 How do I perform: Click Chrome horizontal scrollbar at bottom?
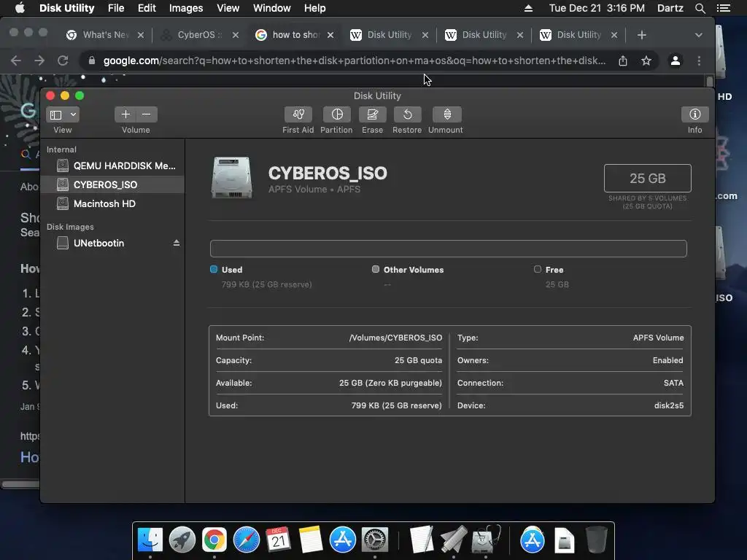pos(20,485)
